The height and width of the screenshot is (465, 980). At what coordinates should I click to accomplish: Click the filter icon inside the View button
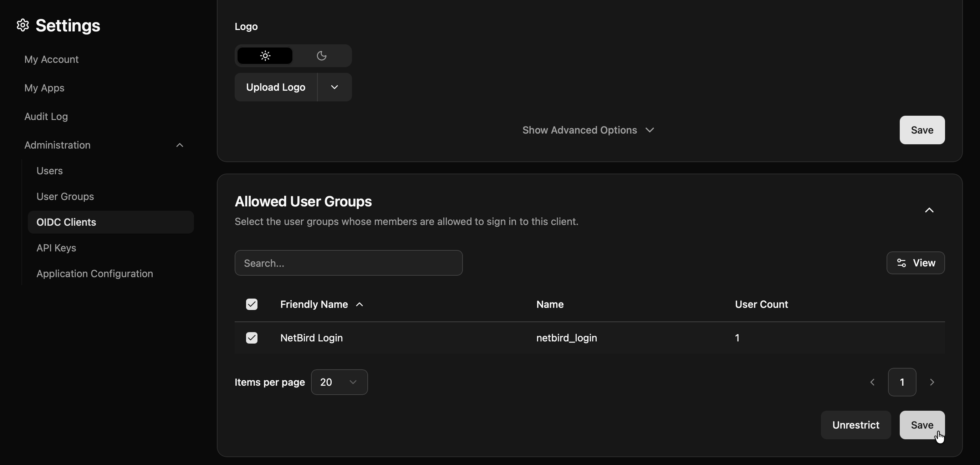click(x=901, y=263)
